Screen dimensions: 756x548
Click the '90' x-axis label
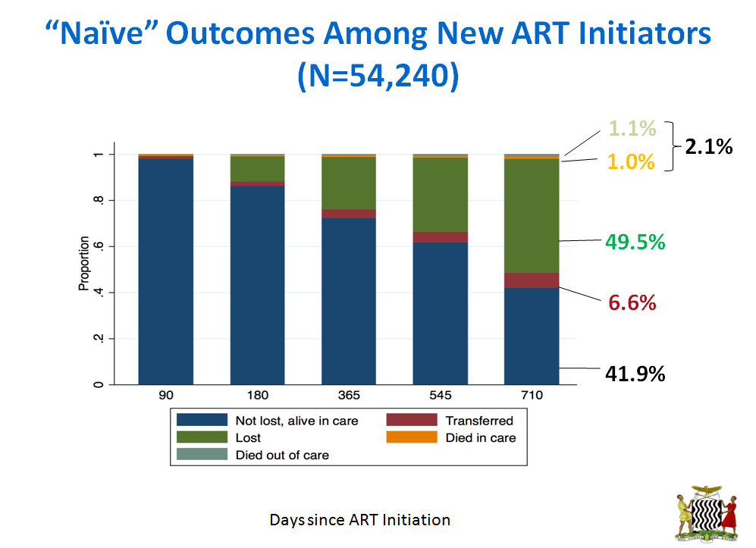[166, 395]
